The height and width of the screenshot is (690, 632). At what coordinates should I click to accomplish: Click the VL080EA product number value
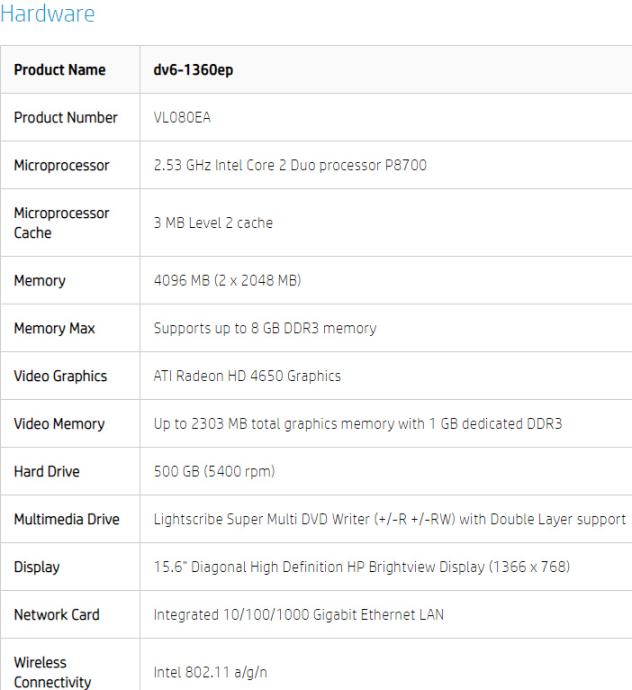click(x=182, y=117)
